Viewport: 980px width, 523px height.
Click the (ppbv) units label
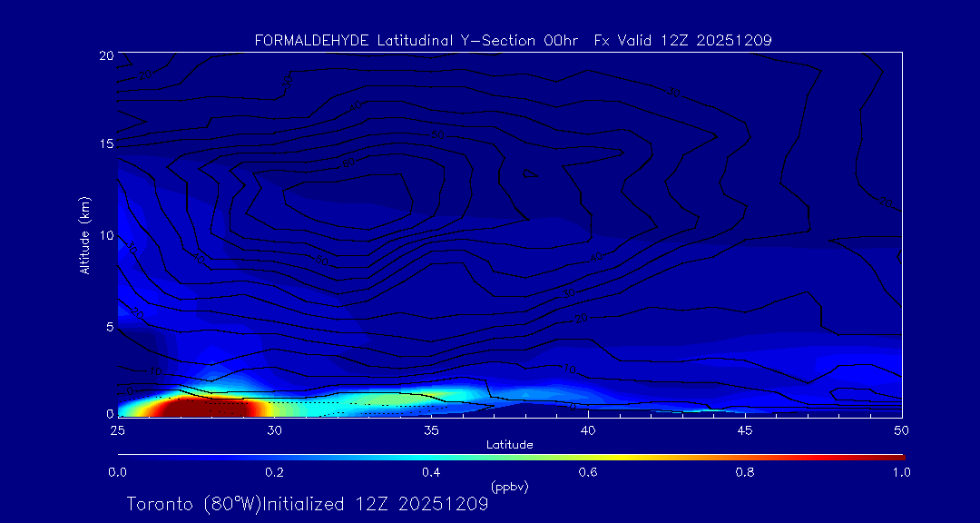pos(509,487)
